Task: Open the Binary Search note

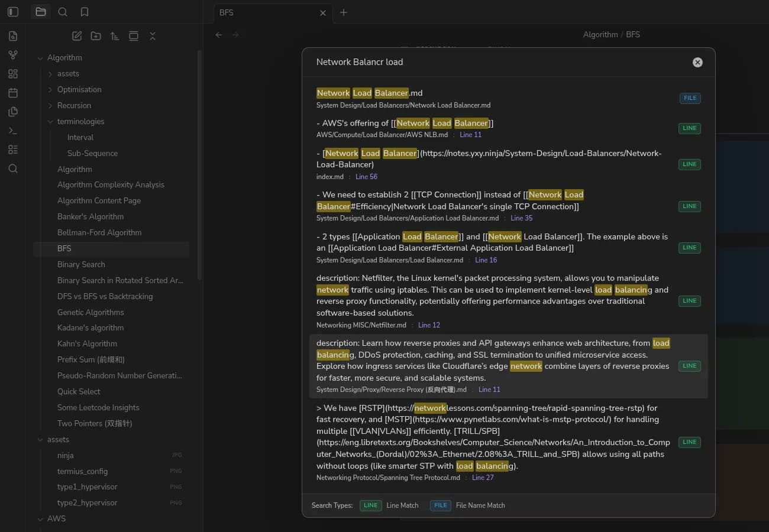Action: (81, 265)
